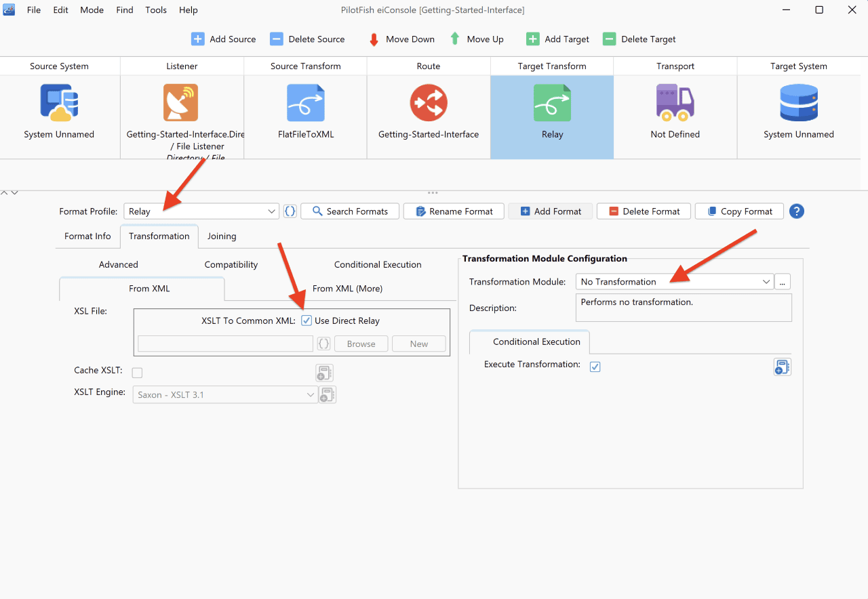The height and width of the screenshot is (599, 868).
Task: Open the Getting-Started-Interface route icon
Action: pyautogui.click(x=429, y=103)
